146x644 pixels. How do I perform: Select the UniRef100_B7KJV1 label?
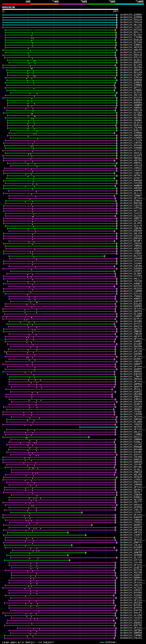131,58
